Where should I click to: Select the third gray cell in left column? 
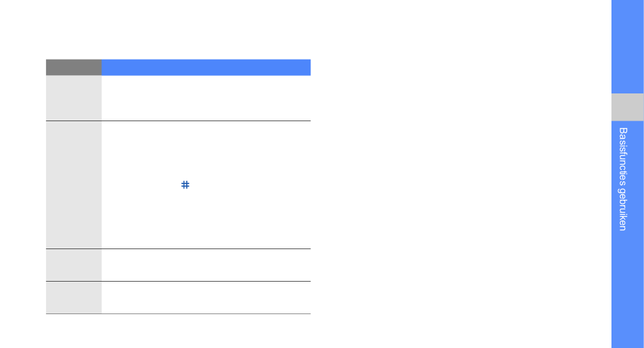(x=73, y=265)
